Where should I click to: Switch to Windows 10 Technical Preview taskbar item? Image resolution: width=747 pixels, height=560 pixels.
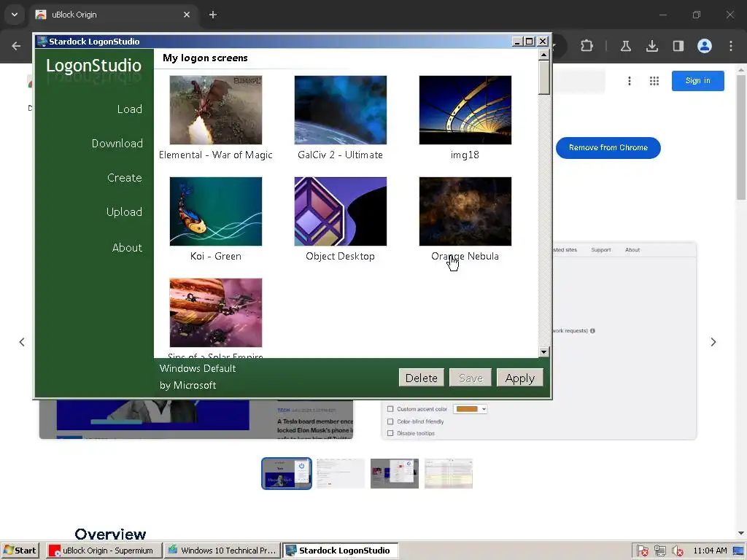222,551
